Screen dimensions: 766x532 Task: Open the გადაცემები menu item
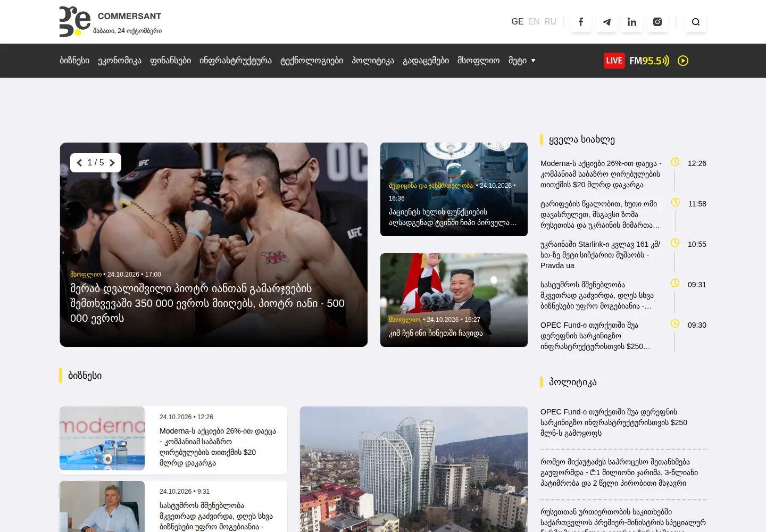(426, 61)
